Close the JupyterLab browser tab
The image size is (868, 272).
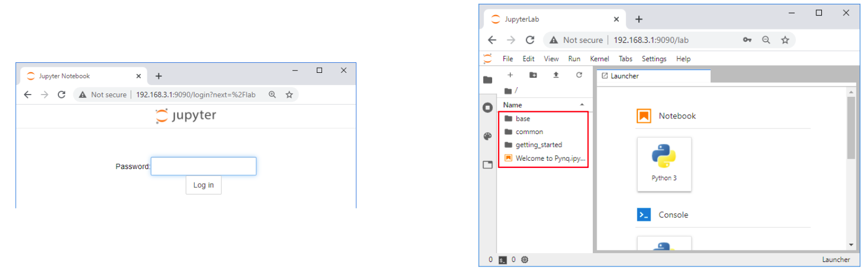[616, 19]
